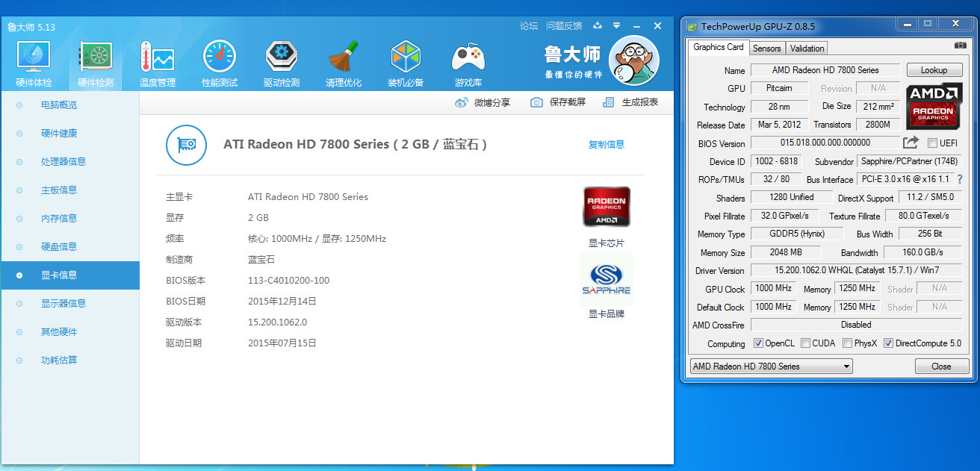
Task: Select 电脑概览 in sidebar
Action: coord(70,105)
